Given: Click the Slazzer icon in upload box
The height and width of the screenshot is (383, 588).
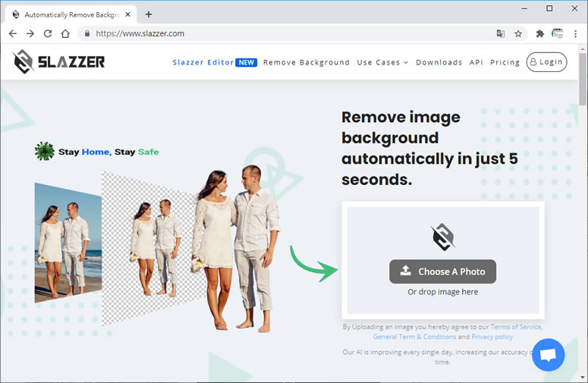Looking at the screenshot, I should tap(442, 237).
